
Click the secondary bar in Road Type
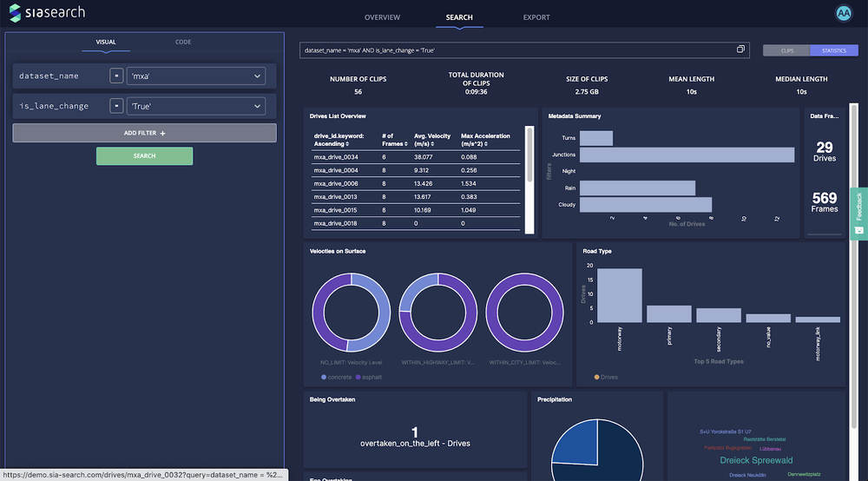pos(719,315)
